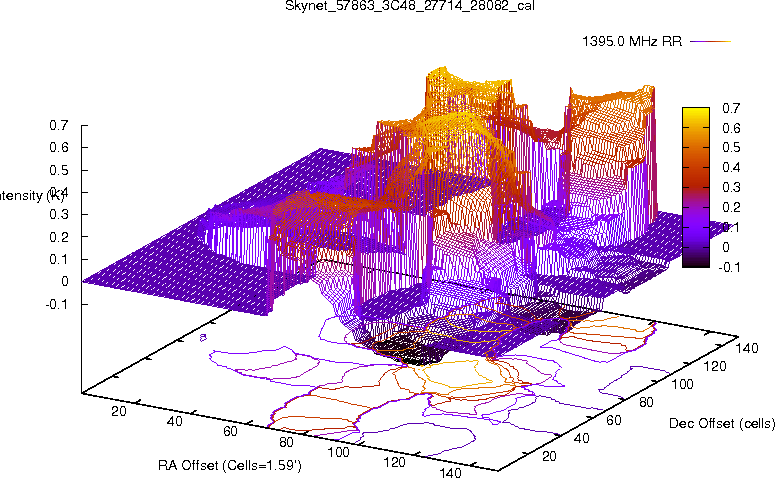Pick the 0.1 tick on the intensity axis
Image resolution: width=775 pixels, height=478 pixels.
(58, 259)
